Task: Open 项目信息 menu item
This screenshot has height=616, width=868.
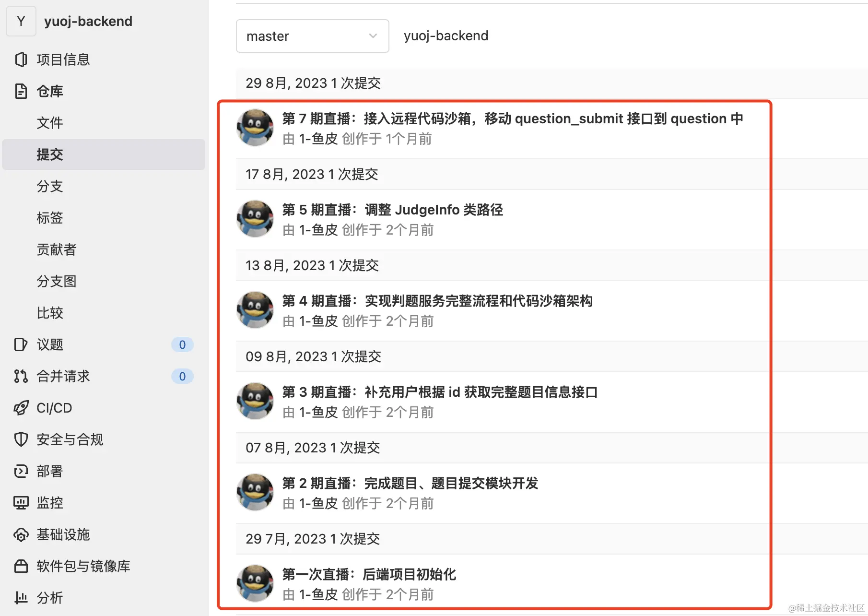Action: point(63,59)
